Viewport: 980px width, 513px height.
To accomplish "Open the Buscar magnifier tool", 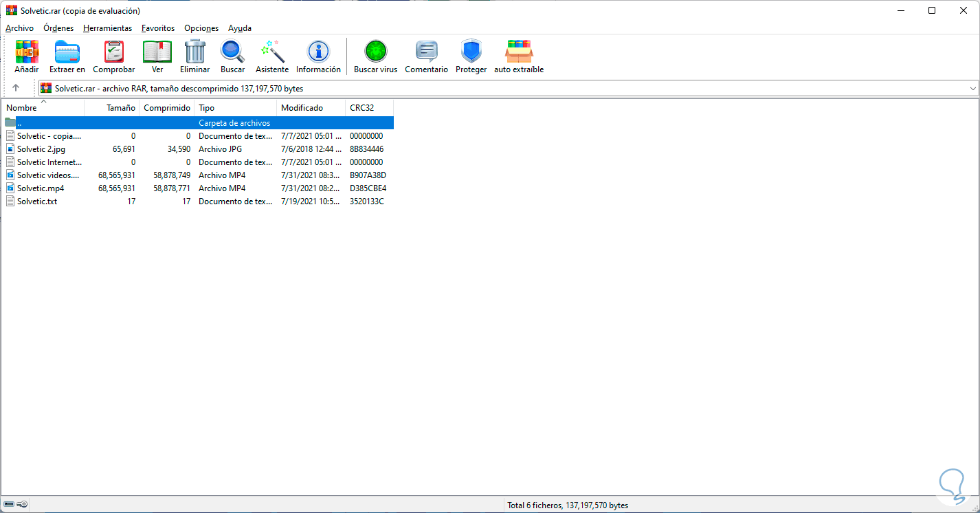I will pyautogui.click(x=232, y=56).
